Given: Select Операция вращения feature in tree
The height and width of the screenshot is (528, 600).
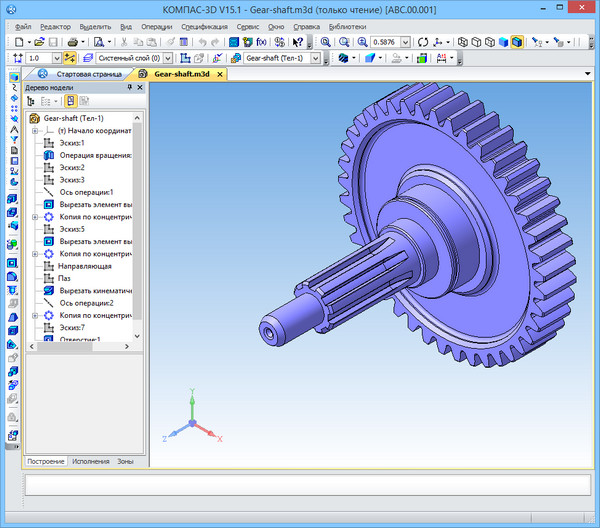Looking at the screenshot, I should pyautogui.click(x=95, y=155).
